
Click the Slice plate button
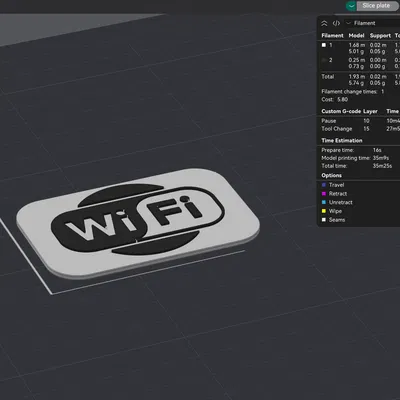tap(376, 6)
